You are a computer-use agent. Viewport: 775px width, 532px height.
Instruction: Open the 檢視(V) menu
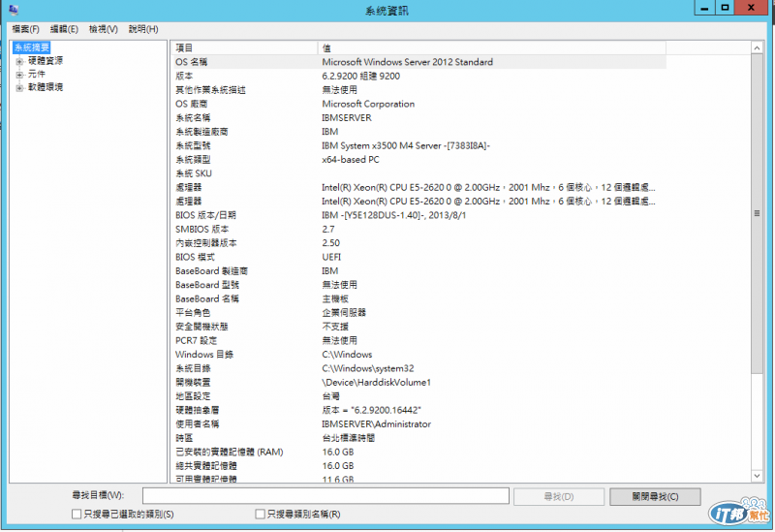tap(104, 29)
